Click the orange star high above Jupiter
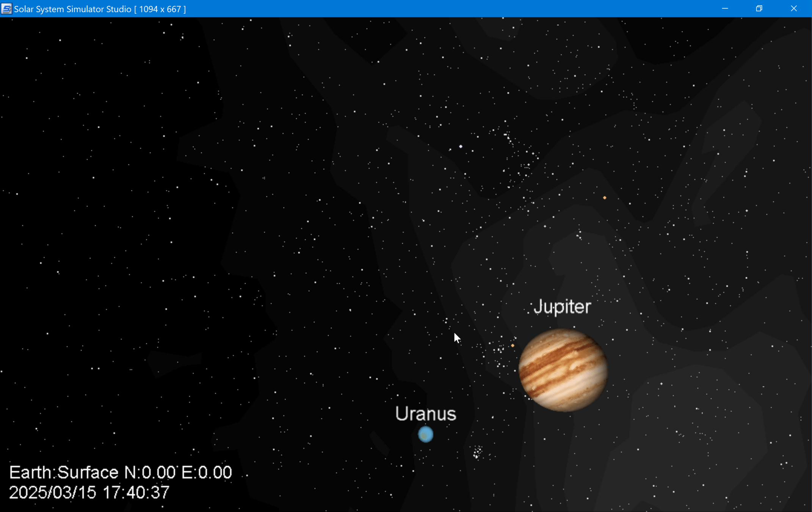 605,198
